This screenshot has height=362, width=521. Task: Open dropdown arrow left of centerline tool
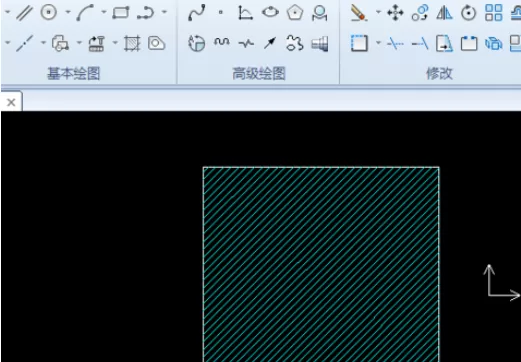coord(7,43)
